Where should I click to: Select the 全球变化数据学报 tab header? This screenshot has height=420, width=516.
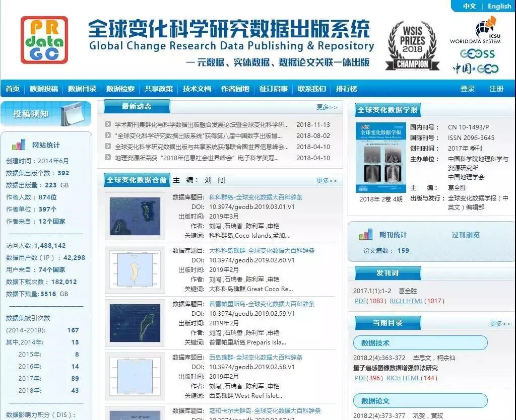pos(388,110)
